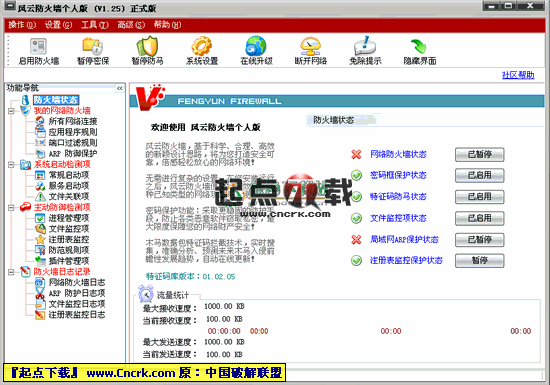Viewport: 550px width, 385px height.
Task: Select 防火墙状态 in navigation tree
Action: [56, 100]
